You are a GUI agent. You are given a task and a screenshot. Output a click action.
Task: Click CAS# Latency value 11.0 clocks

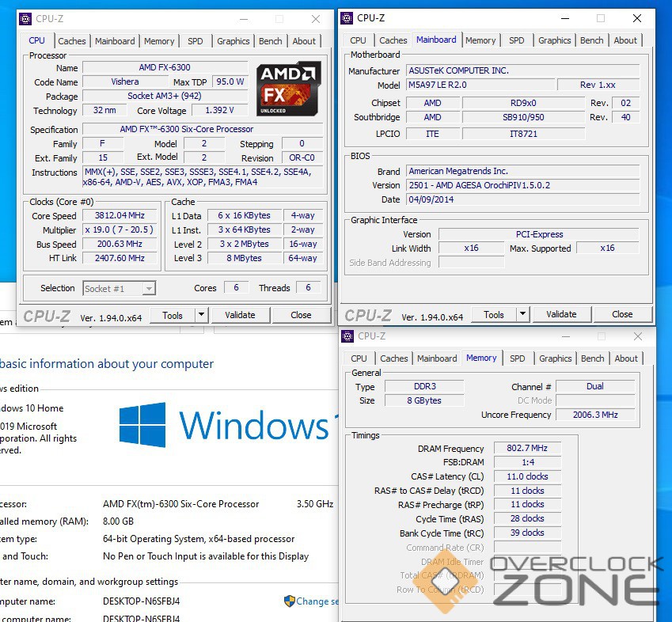pyautogui.click(x=527, y=476)
